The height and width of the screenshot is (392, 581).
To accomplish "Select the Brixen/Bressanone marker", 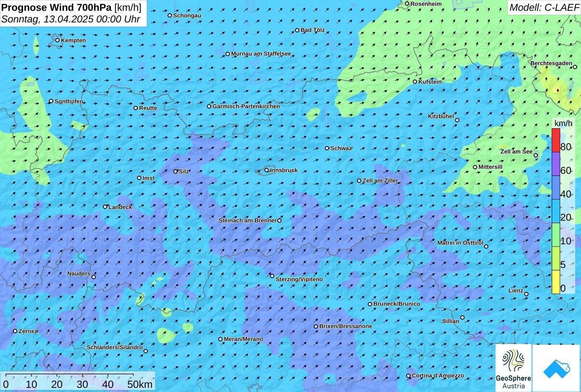I will pos(316,326).
